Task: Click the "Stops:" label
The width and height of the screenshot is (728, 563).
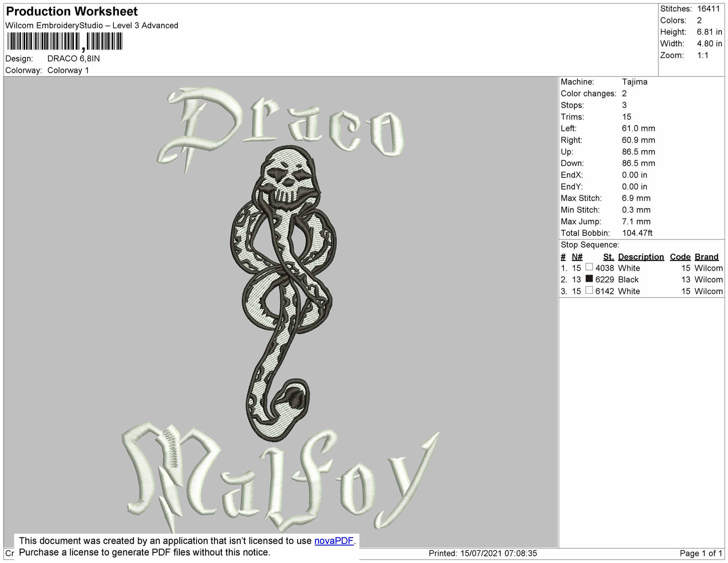Action: tap(572, 105)
